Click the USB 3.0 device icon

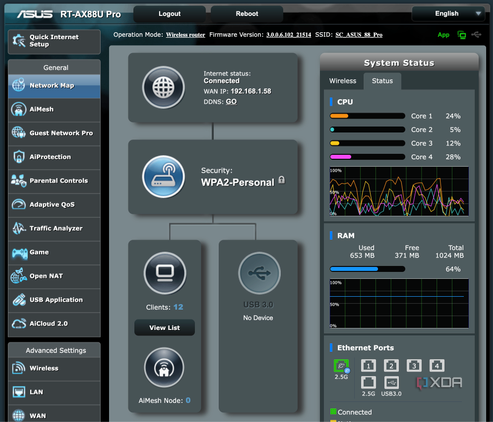(x=259, y=273)
